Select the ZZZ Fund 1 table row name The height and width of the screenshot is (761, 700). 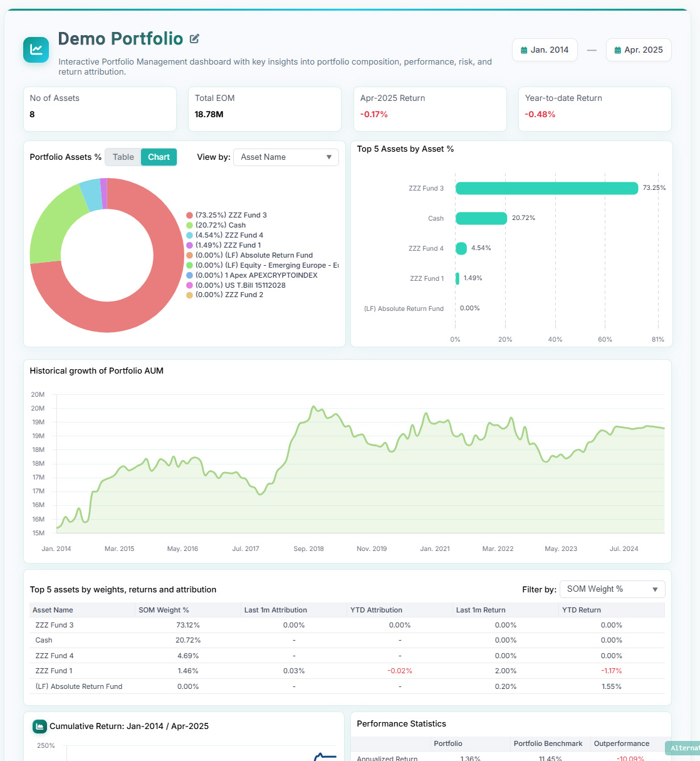(54, 671)
